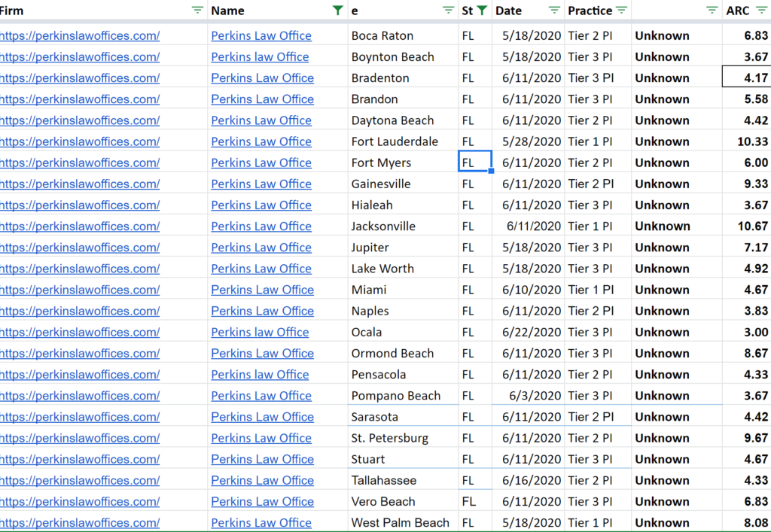This screenshot has height=532, width=771.
Task: Select the 'Boca Raton' cell
Action: click(404, 36)
